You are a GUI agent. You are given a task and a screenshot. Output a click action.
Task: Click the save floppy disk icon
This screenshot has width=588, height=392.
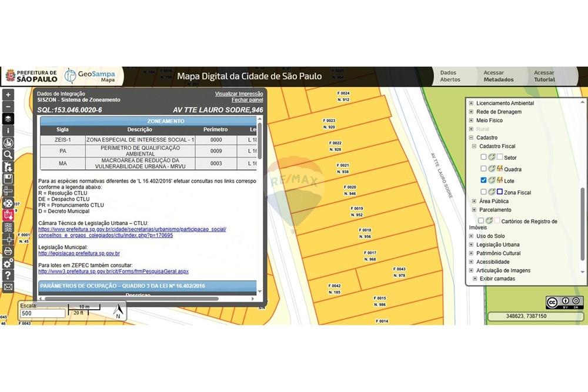click(x=8, y=179)
